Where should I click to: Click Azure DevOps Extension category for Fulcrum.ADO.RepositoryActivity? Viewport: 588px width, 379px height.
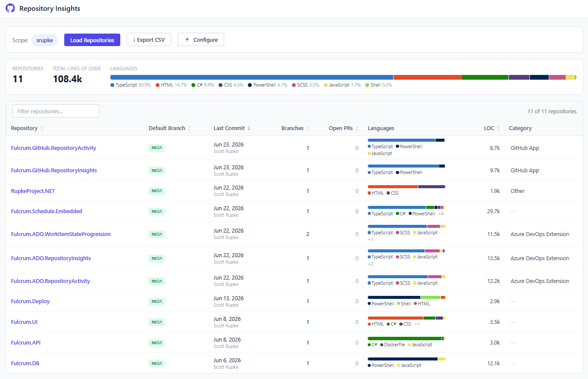[x=540, y=281]
